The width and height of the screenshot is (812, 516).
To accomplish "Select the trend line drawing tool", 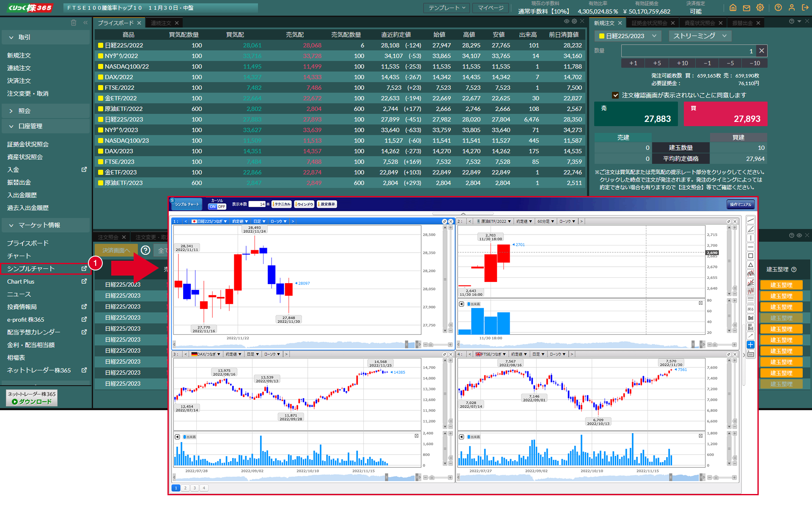I will coord(751,220).
